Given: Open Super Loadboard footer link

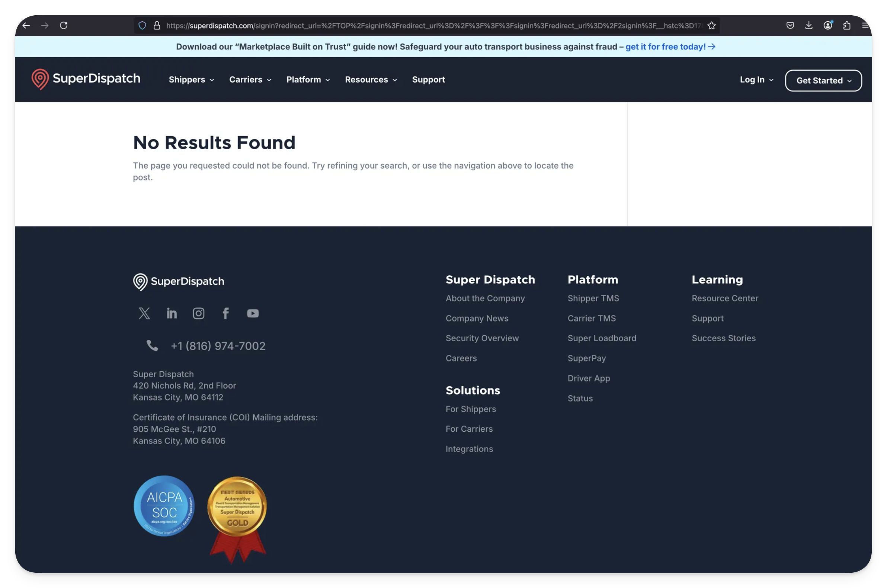Looking at the screenshot, I should tap(602, 338).
